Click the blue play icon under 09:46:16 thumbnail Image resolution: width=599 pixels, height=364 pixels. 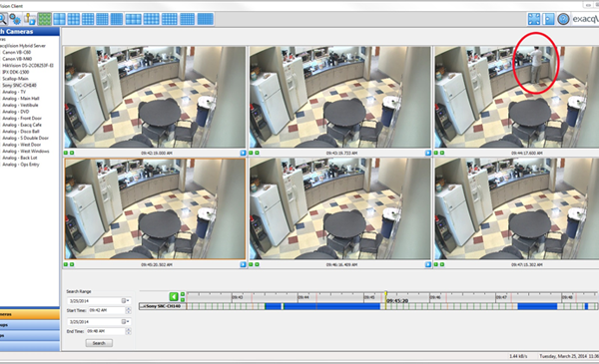pos(428,264)
